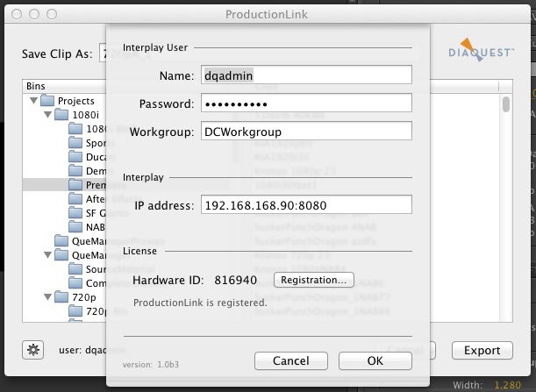Confirm settings with OK
The height and width of the screenshot is (392, 536).
point(375,360)
